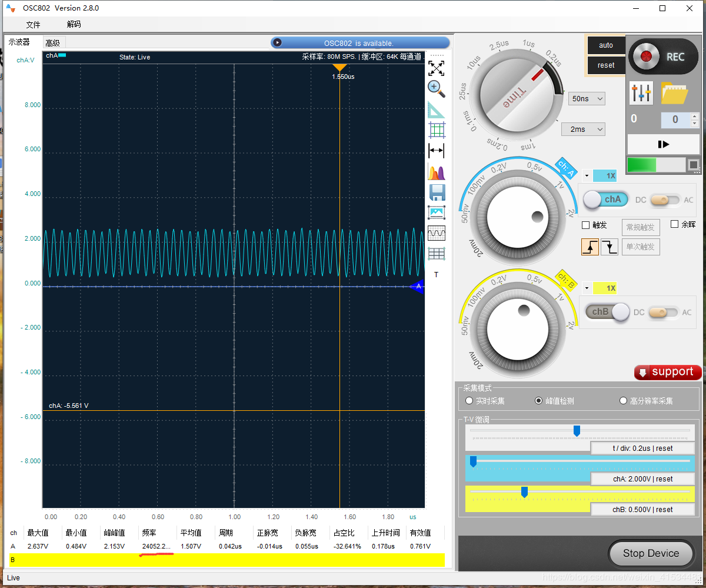Screen dimensions: 706x588
Task: Open the 文件 menu
Action: tap(33, 24)
